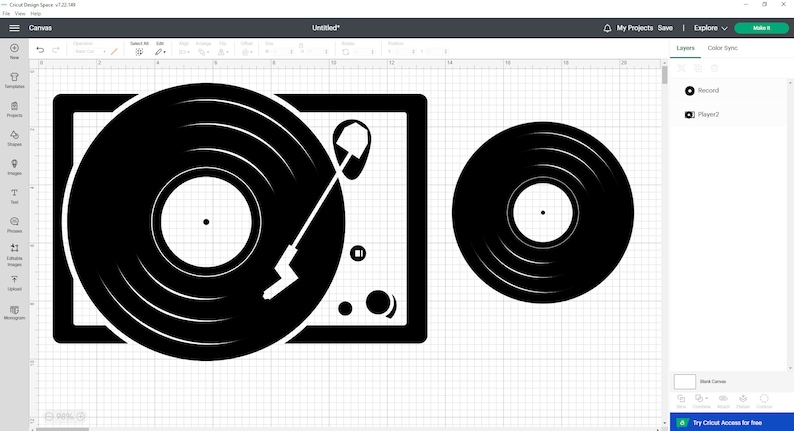Zoom out with the minus button
Screen dimensions: 794x431
tap(49, 416)
